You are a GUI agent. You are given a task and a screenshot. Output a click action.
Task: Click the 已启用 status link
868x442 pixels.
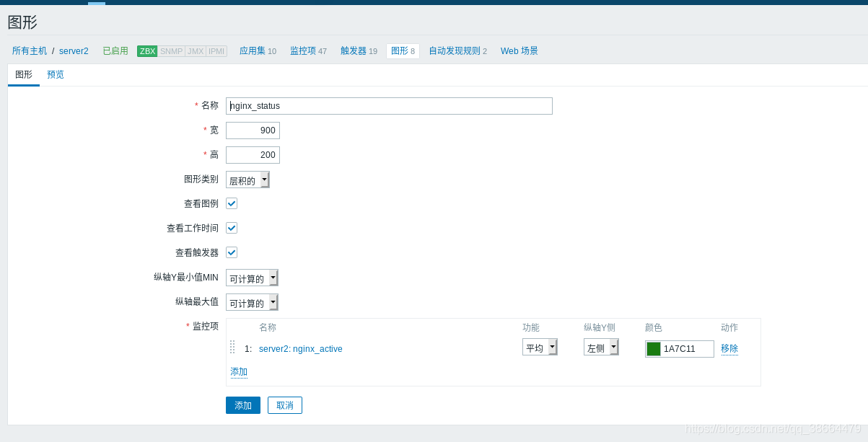click(115, 51)
